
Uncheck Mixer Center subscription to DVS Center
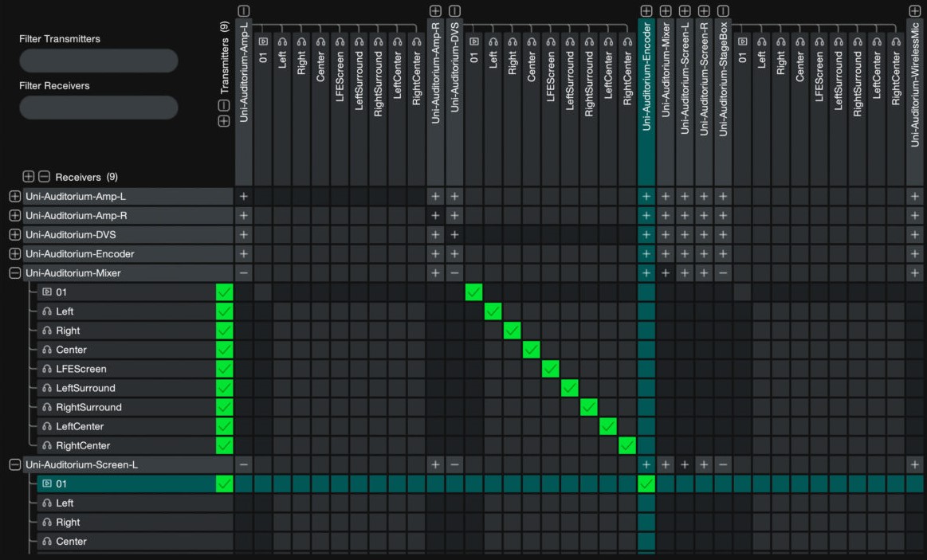pyautogui.click(x=531, y=350)
